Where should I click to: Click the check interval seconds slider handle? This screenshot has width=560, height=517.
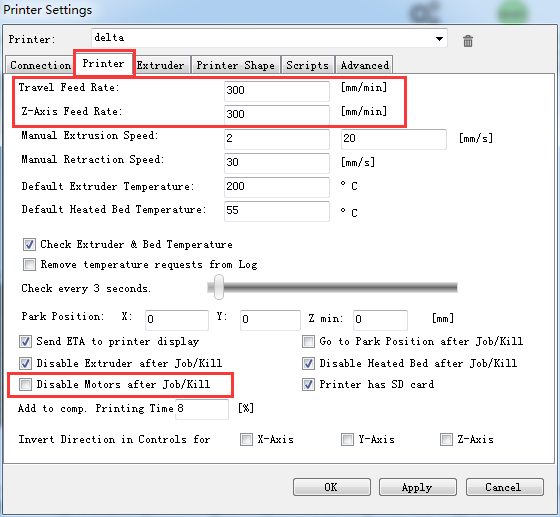[x=219, y=287]
